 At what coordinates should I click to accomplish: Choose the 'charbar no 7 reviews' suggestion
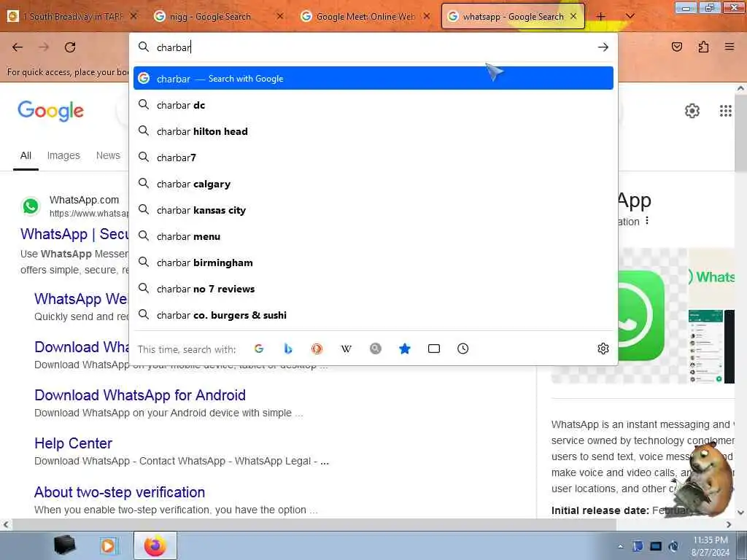coord(373,289)
